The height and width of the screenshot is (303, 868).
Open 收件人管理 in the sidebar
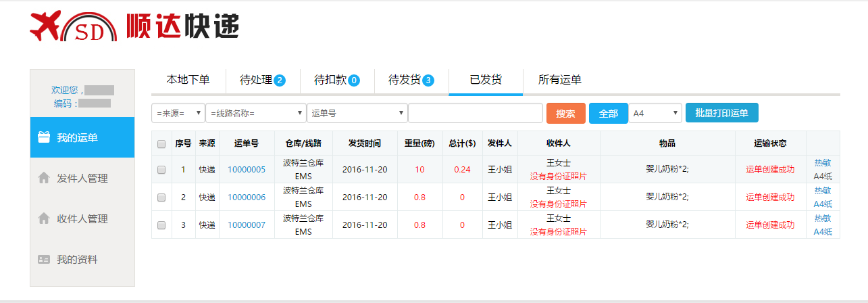click(x=82, y=218)
